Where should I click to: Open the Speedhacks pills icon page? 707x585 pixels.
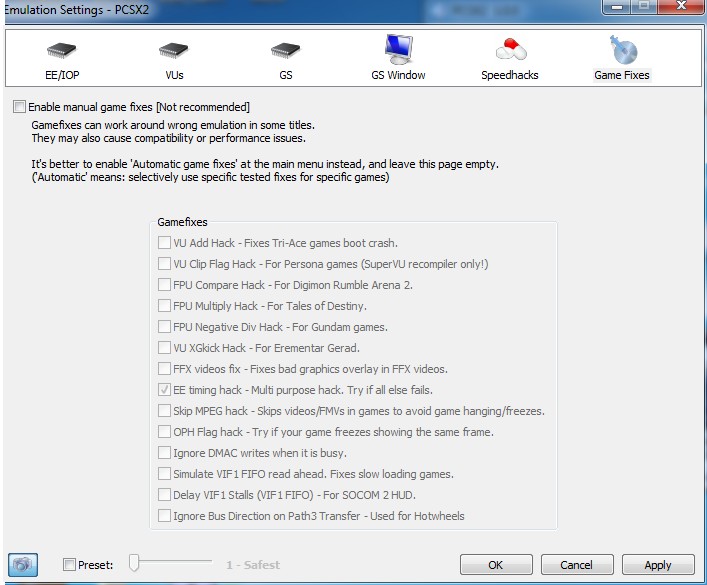pos(510,49)
